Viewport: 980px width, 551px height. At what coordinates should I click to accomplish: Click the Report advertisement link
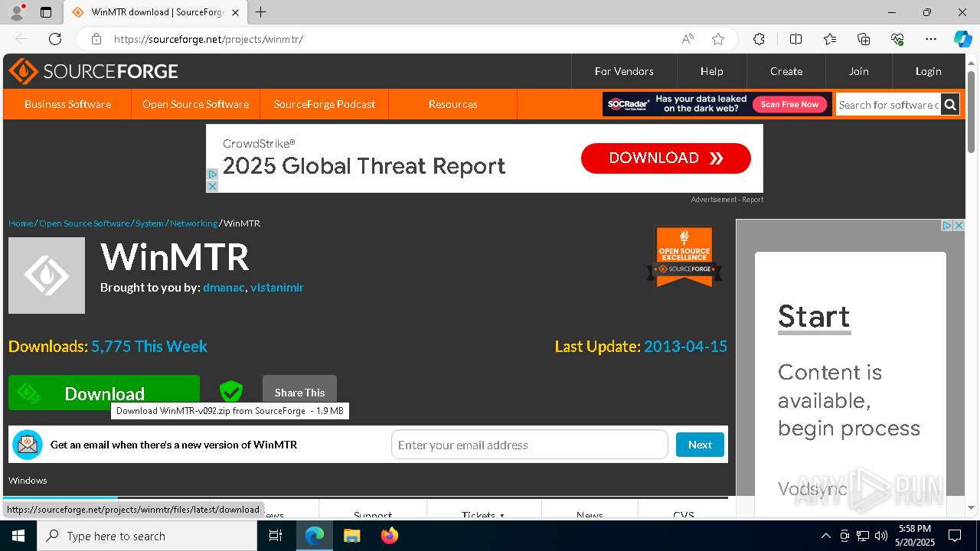coord(752,200)
